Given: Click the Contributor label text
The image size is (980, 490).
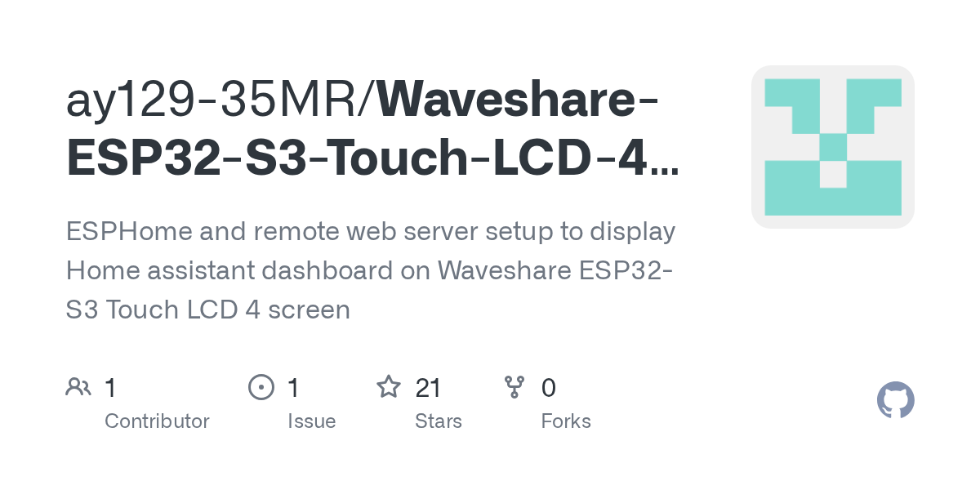Looking at the screenshot, I should coord(157,421).
